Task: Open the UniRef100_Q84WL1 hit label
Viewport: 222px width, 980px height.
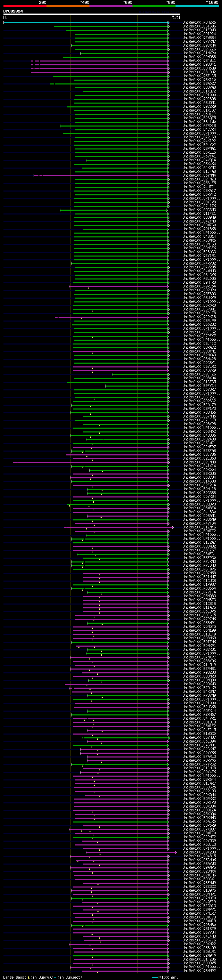Action: tap(199, 61)
